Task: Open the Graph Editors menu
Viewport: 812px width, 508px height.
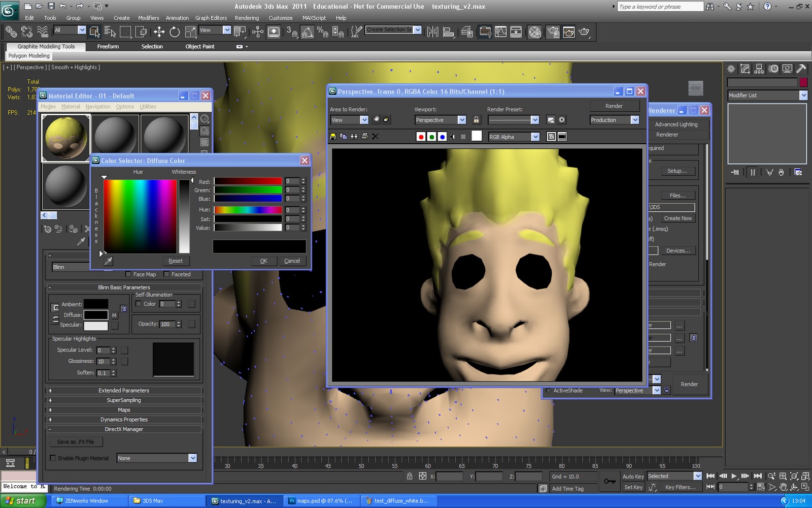Action: click(211, 18)
